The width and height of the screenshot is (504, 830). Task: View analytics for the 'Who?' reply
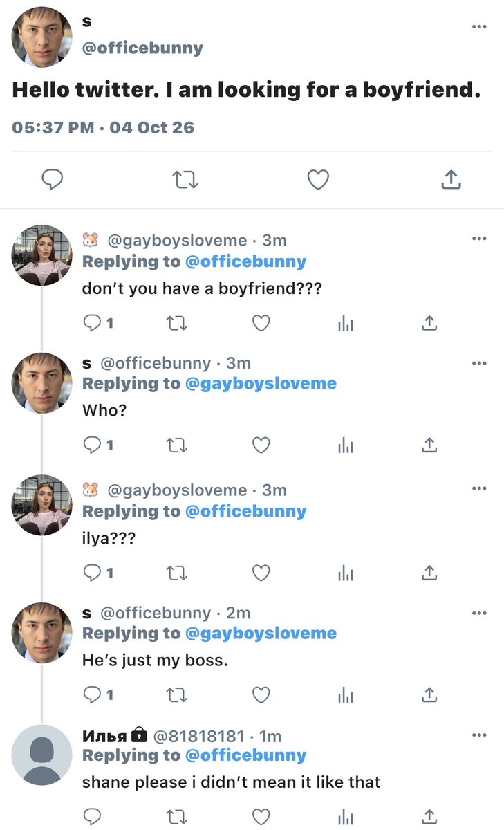click(346, 445)
